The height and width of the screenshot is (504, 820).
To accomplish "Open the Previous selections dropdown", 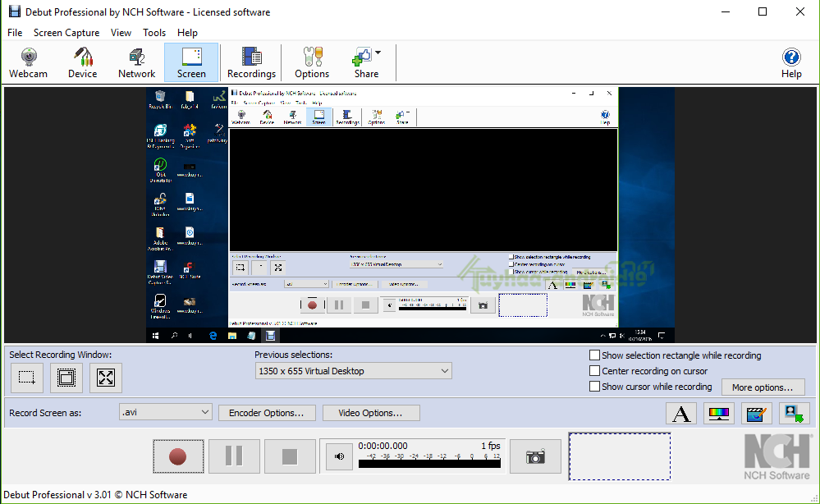I will tap(354, 371).
